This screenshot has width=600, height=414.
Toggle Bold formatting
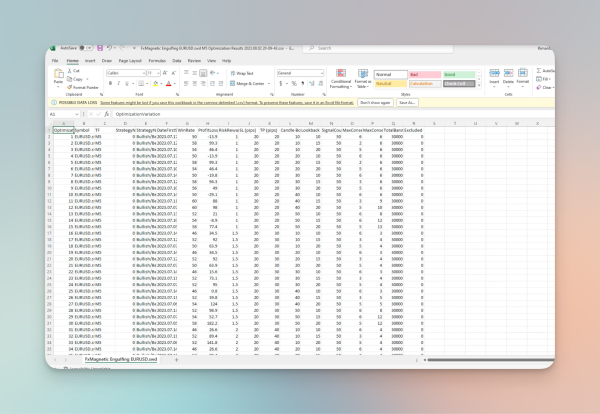coord(109,85)
